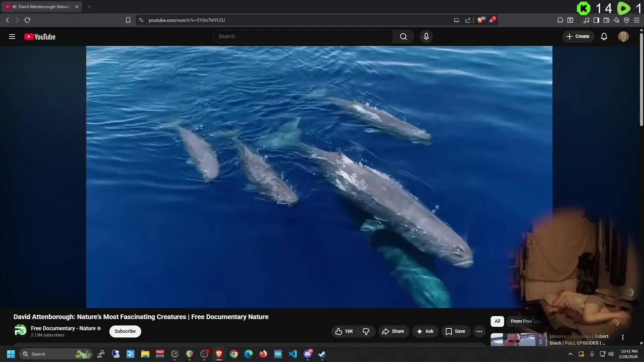Image resolution: width=644 pixels, height=362 pixels.
Task: Subscribe to Free Documentary - Nature
Action: point(125,331)
